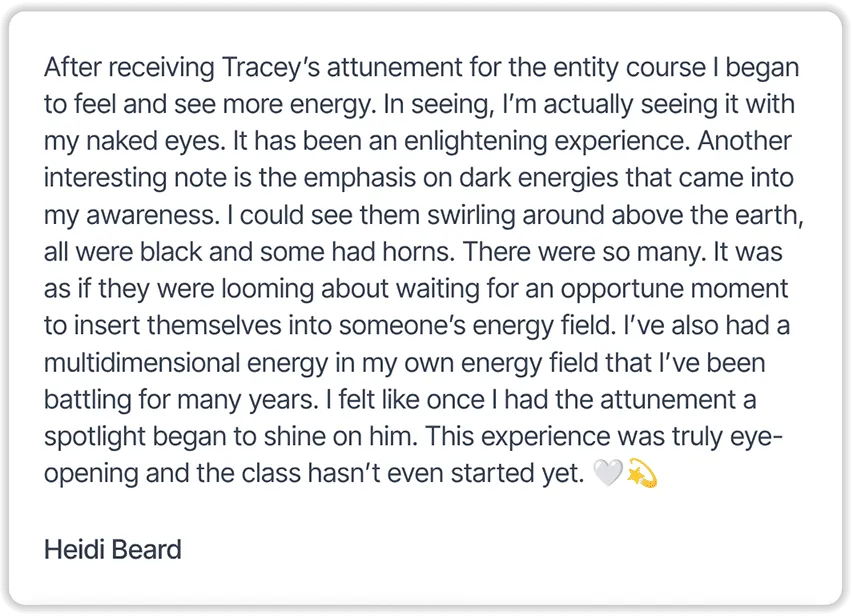
Task: Click the word "spotlight" in the paragraph
Action: [95, 436]
